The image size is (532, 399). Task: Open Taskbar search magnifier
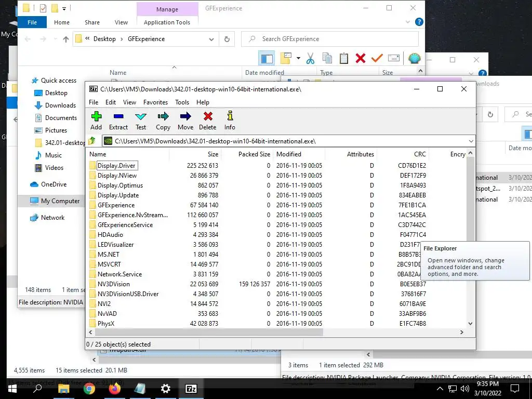[x=37, y=389]
